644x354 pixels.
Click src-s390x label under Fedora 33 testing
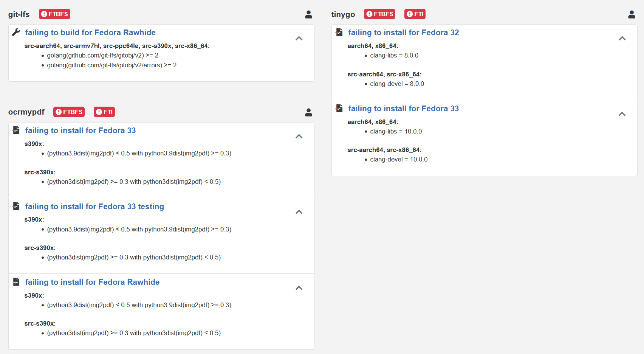tap(40, 248)
